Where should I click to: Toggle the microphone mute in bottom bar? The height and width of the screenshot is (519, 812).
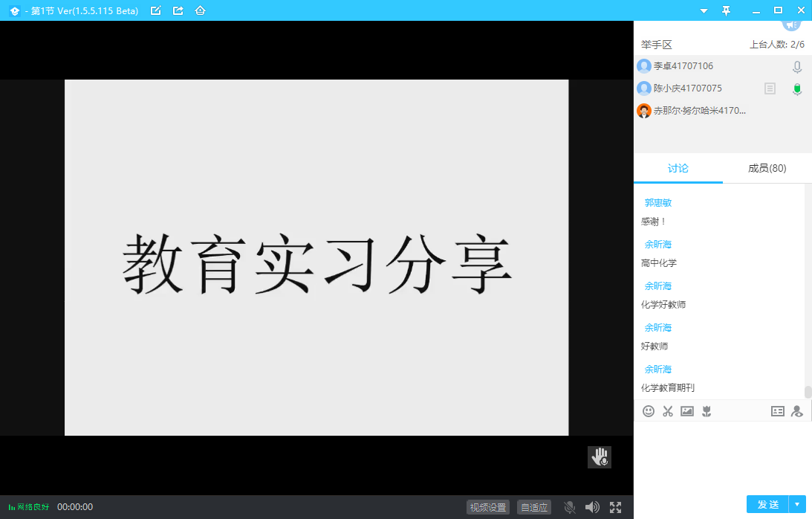tap(570, 507)
